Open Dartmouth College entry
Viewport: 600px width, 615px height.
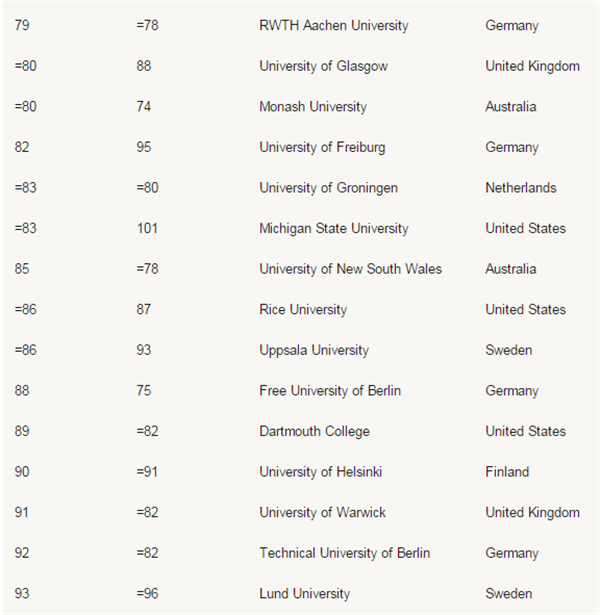pyautogui.click(x=315, y=431)
